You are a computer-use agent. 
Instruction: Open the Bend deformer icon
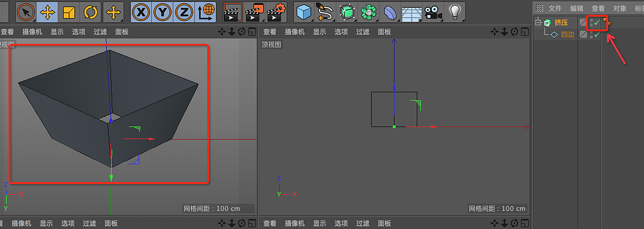(390, 13)
